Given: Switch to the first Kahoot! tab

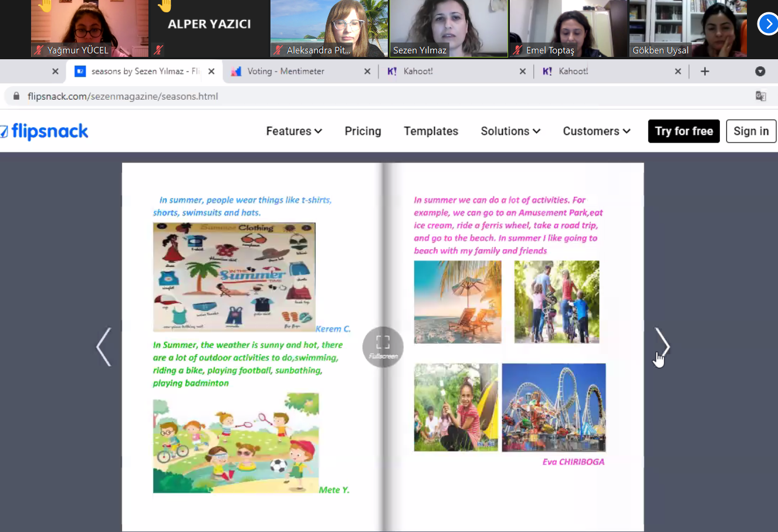Looking at the screenshot, I should pyautogui.click(x=418, y=72).
